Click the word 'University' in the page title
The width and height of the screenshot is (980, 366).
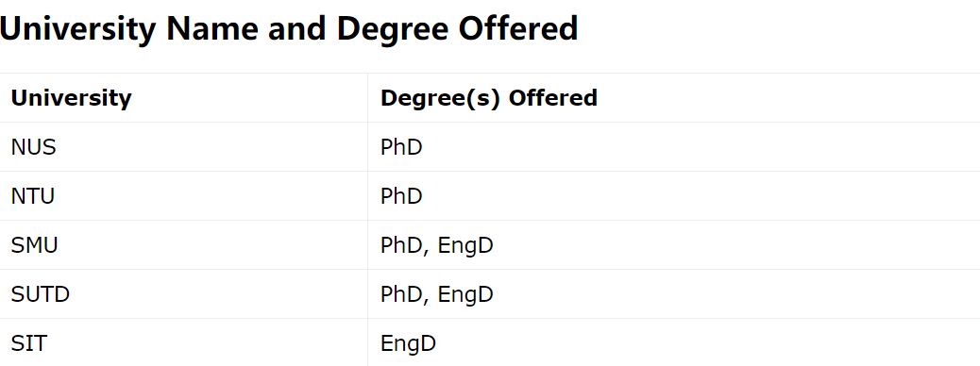point(78,29)
